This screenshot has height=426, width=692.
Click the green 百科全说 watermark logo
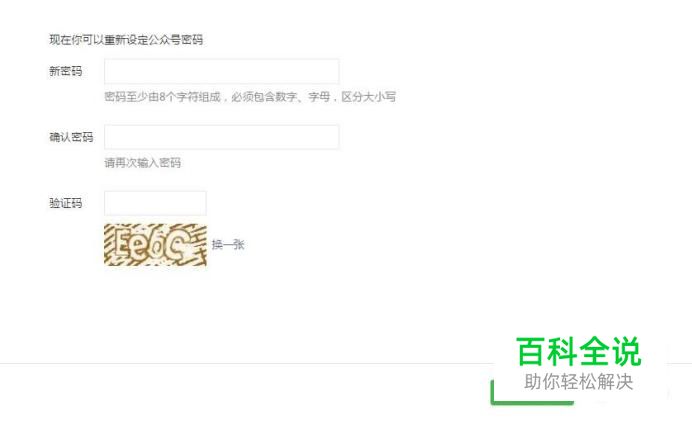[579, 351]
